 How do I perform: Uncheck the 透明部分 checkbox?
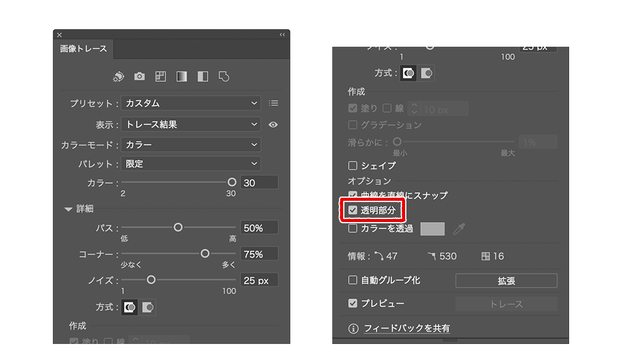353,211
